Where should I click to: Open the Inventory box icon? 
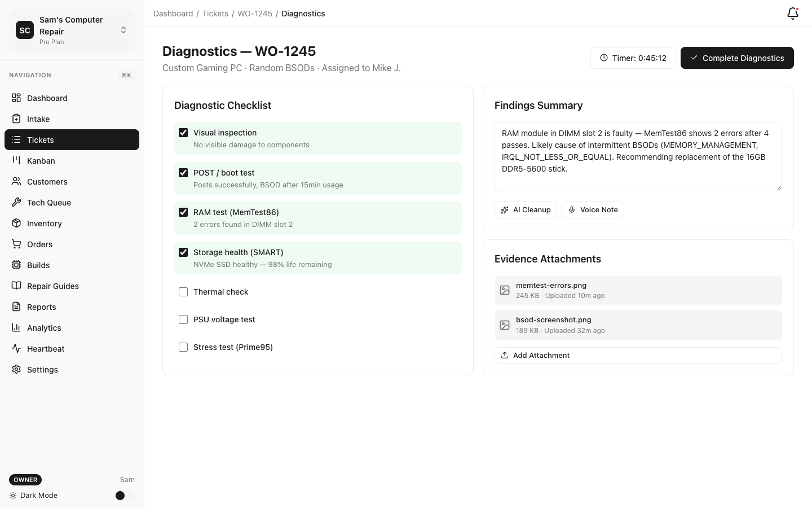tap(16, 223)
